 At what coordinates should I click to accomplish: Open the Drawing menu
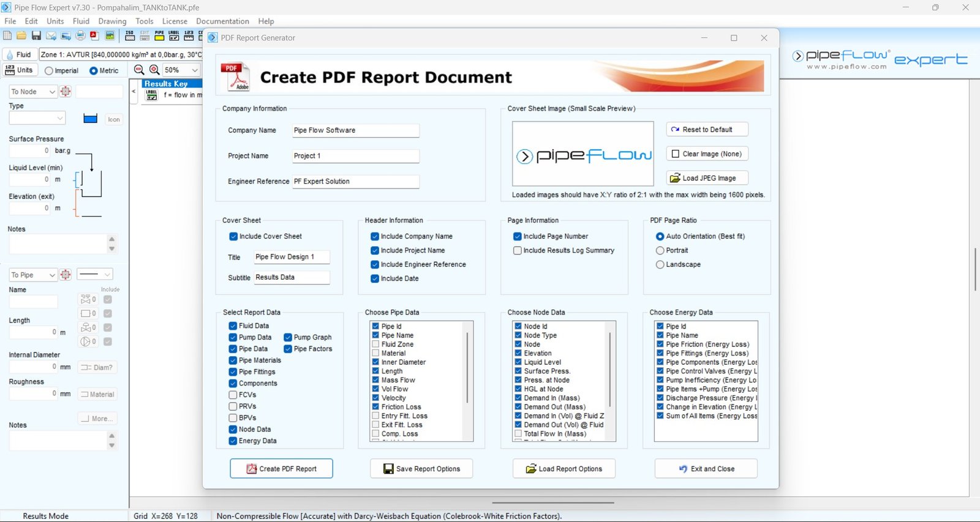click(x=112, y=21)
